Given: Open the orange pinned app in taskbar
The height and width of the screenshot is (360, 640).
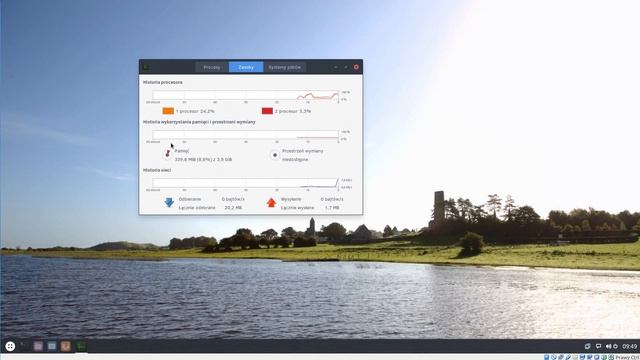Looking at the screenshot, I should coord(66,346).
